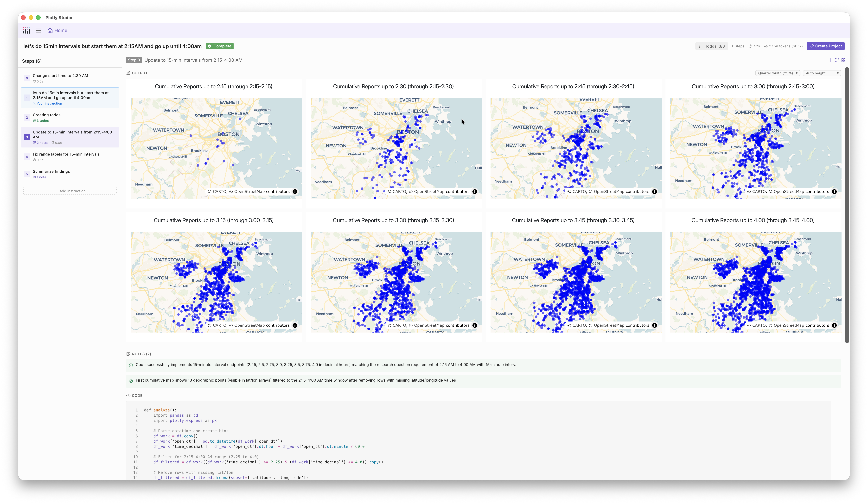This screenshot has height=504, width=868.
Task: Click info icon on the 3:00 map
Action: (834, 192)
